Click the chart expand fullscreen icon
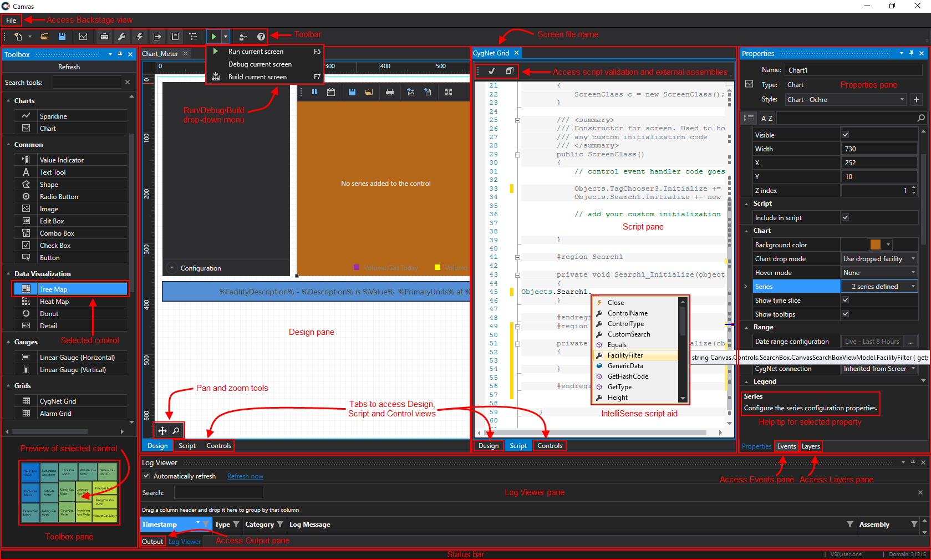The height and width of the screenshot is (560, 931). 449,92
